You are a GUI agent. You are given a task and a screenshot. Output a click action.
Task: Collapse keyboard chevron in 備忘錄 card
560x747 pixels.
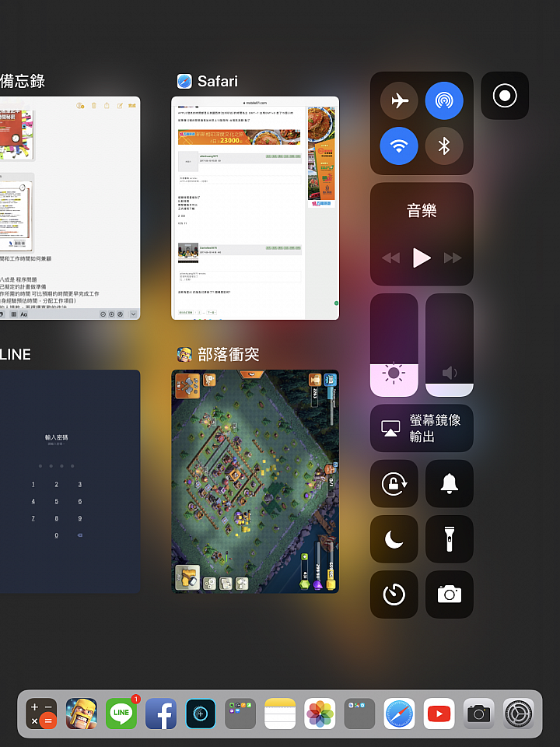click(x=133, y=314)
